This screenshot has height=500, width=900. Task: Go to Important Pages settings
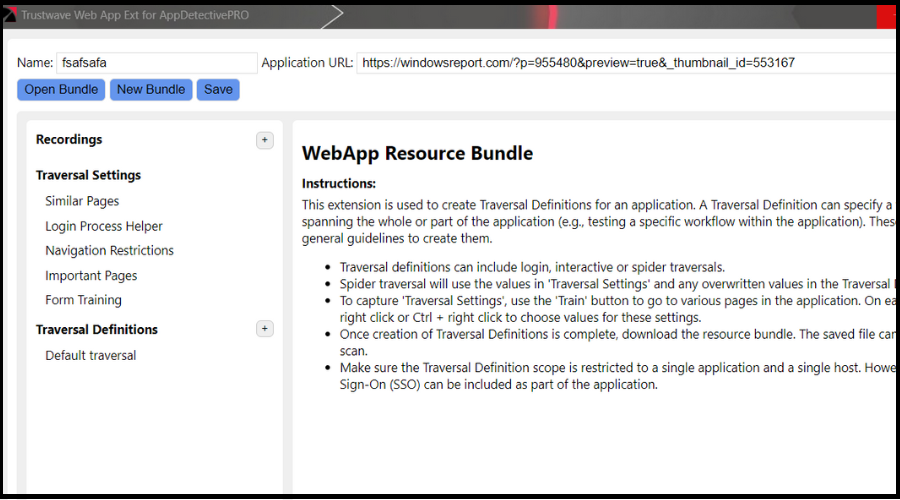pyautogui.click(x=91, y=276)
